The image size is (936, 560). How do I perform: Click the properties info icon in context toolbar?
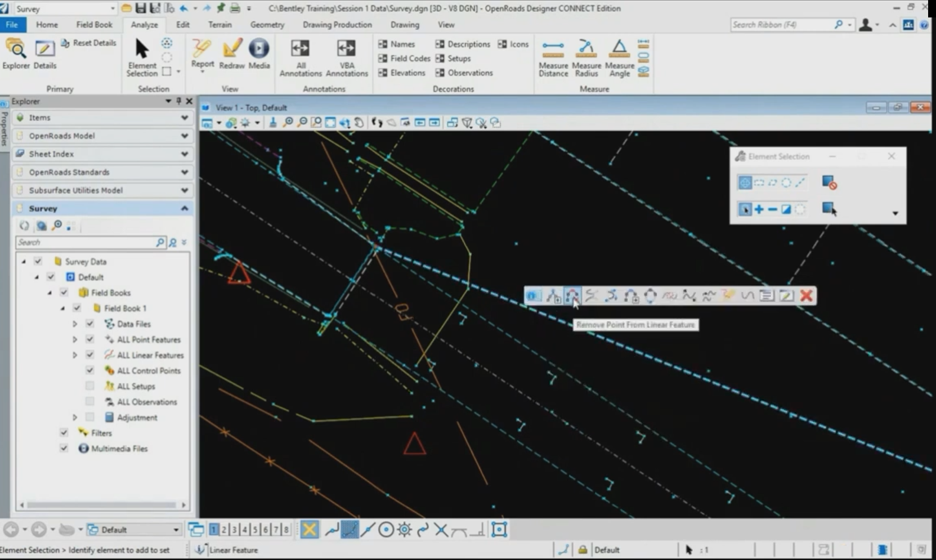[533, 295]
